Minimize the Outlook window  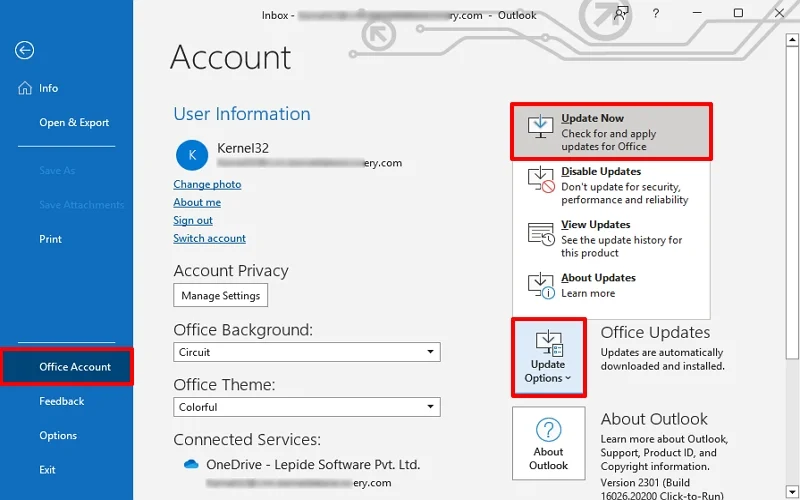coord(697,13)
